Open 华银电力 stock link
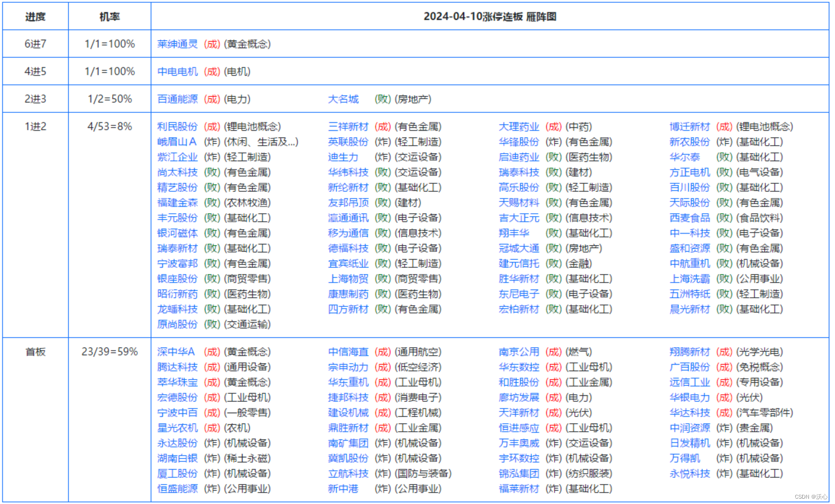835x504 pixels. pyautogui.click(x=690, y=398)
